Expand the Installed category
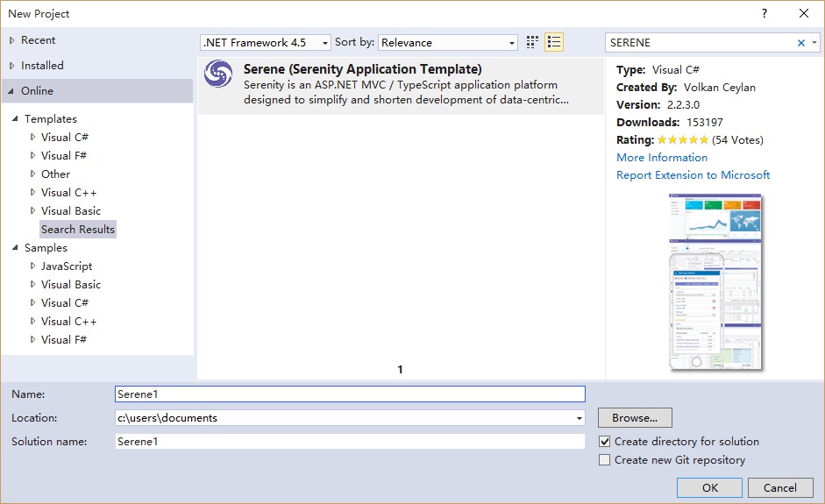This screenshot has height=504, width=825. 11,66
